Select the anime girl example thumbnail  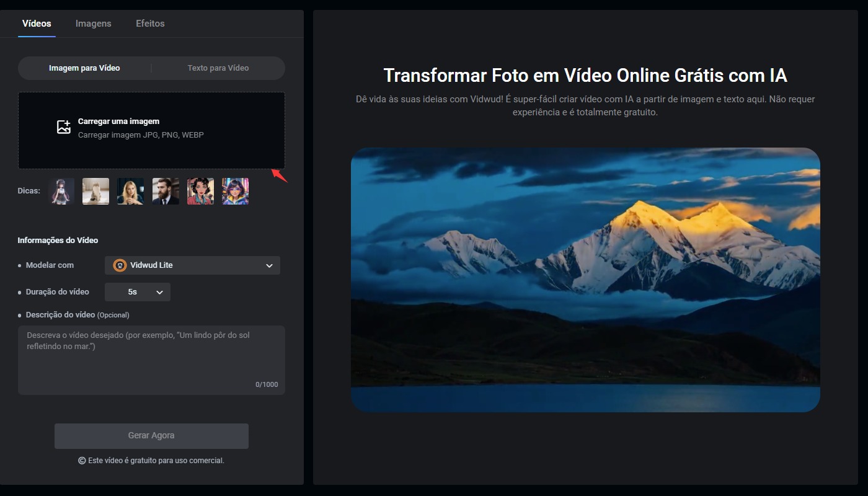coord(61,191)
